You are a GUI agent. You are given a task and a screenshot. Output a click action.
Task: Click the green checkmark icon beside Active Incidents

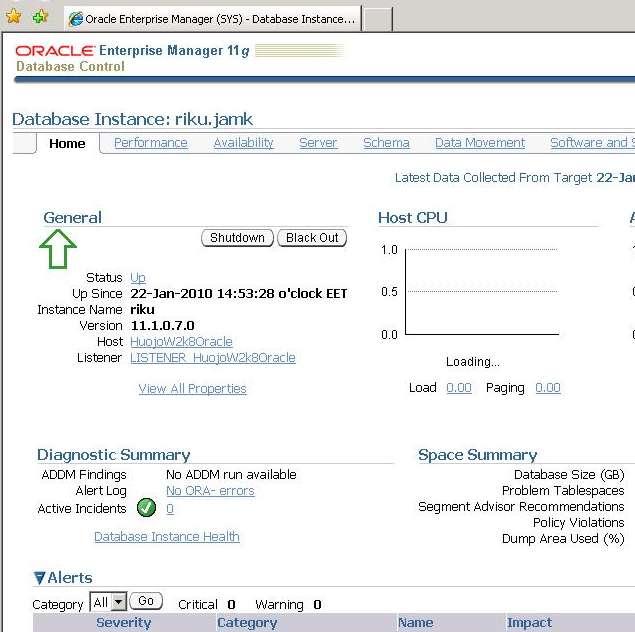[x=146, y=508]
